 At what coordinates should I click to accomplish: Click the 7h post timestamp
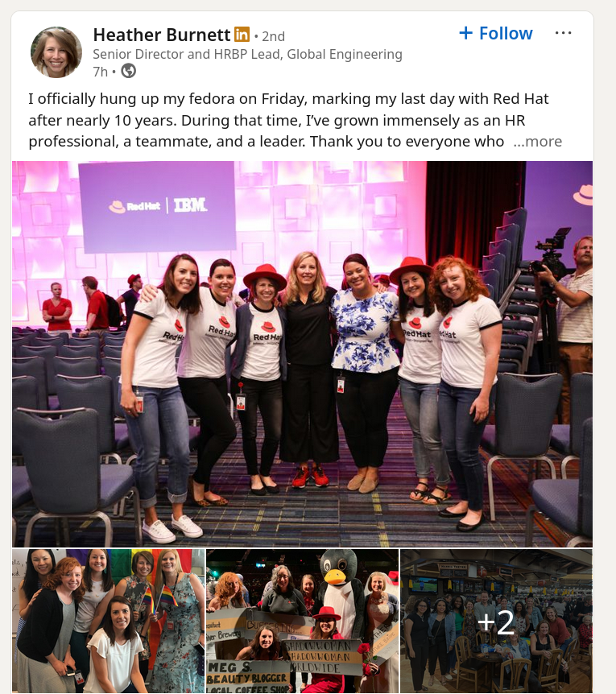tap(100, 72)
